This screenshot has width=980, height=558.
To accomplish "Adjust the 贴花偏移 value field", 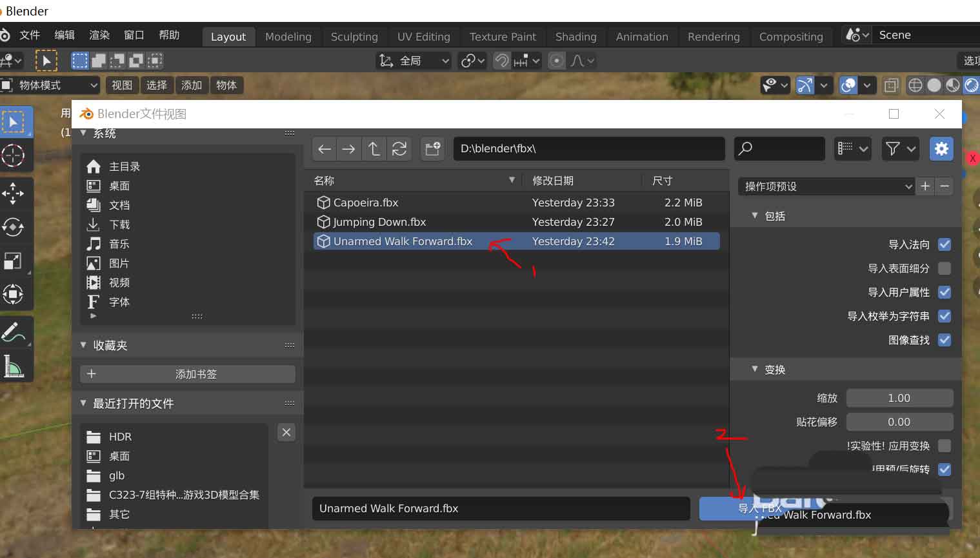I will [x=899, y=422].
